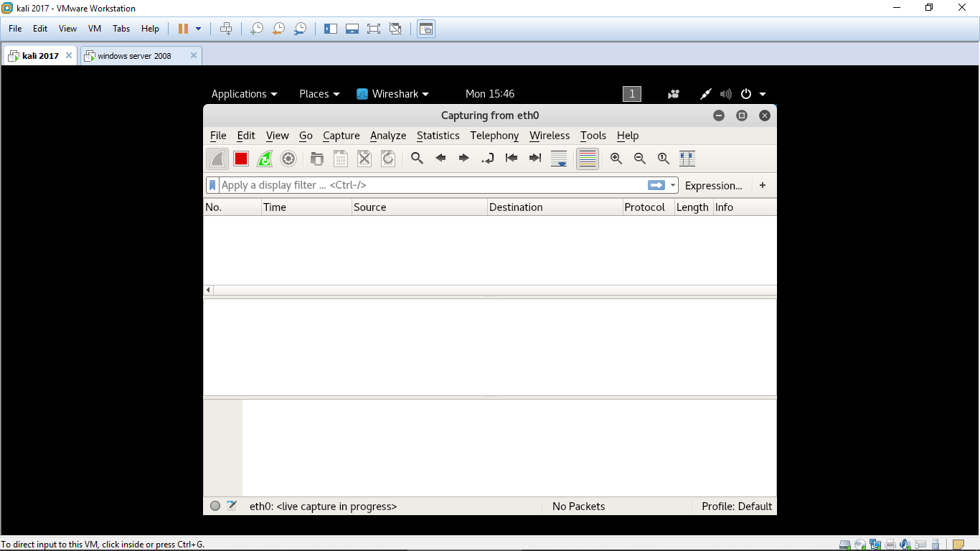
Task: Go to the first packet
Action: pos(512,159)
